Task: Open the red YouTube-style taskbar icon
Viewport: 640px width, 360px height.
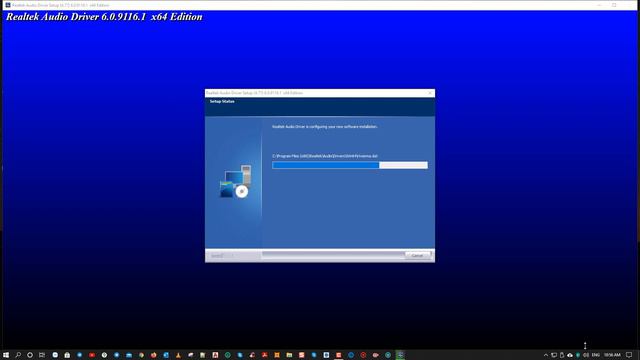Action: click(92, 355)
